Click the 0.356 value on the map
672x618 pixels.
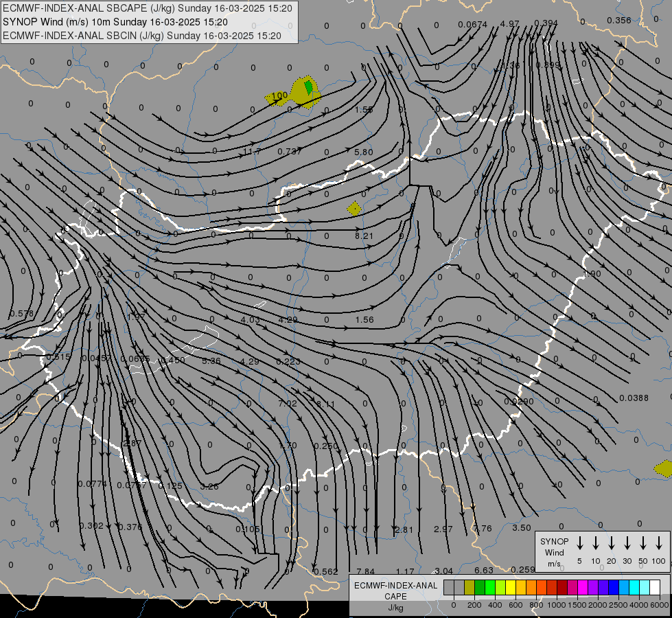coord(619,21)
